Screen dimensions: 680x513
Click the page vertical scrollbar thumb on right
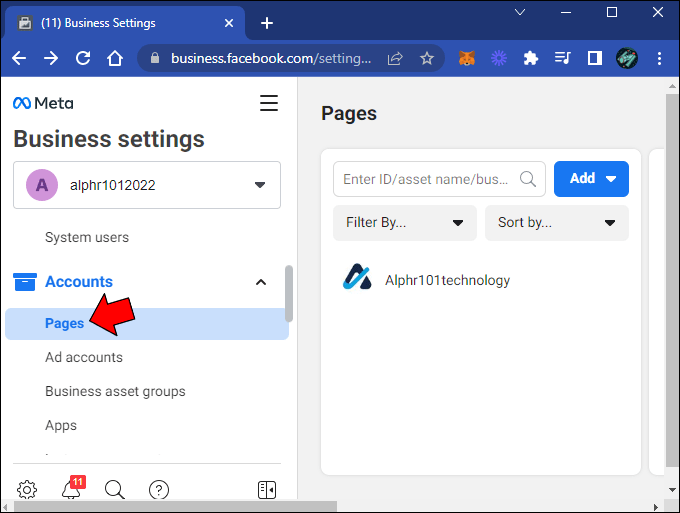click(x=672, y=280)
